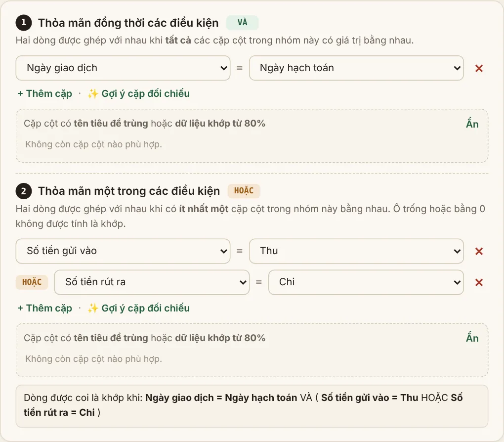Expand the Số tiền gửi vào dropdown
The height and width of the screenshot is (442, 504).
point(123,251)
